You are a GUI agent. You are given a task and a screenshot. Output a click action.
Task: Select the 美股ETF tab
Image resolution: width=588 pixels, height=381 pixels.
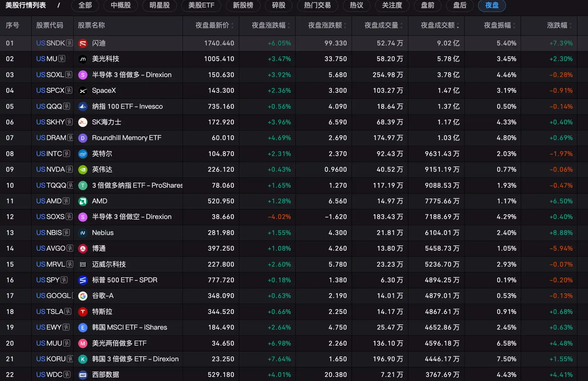click(x=201, y=5)
